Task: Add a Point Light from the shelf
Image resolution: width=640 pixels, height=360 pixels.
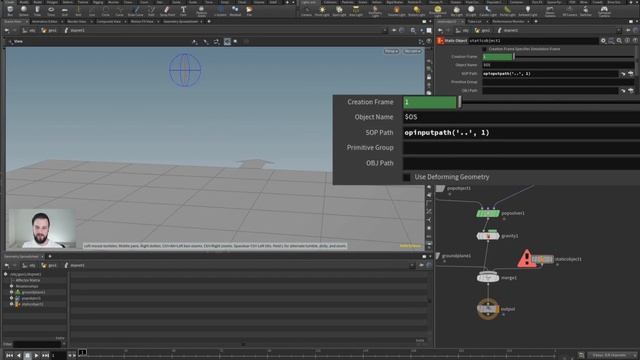Action: (x=322, y=11)
